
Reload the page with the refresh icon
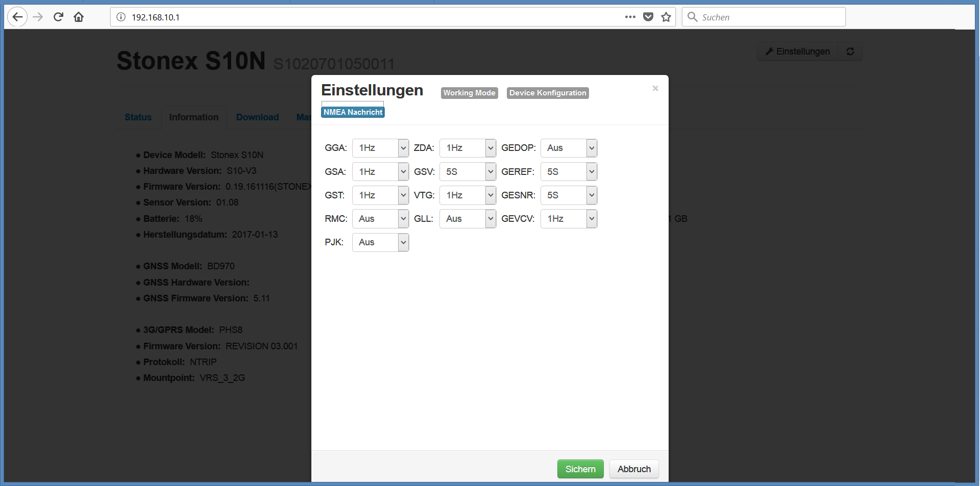pos(58,17)
